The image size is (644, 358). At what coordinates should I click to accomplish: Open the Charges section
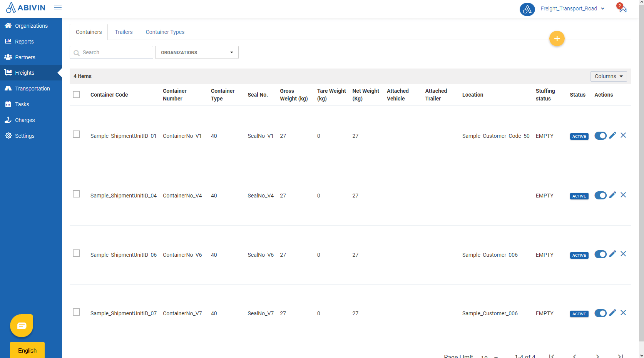pos(24,120)
